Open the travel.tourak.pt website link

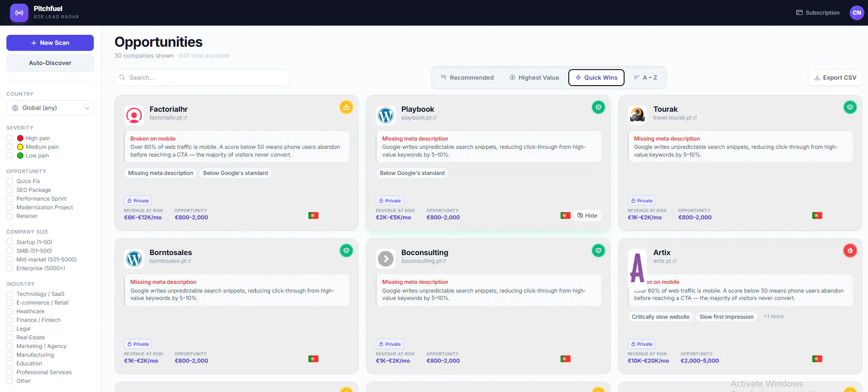(x=675, y=118)
